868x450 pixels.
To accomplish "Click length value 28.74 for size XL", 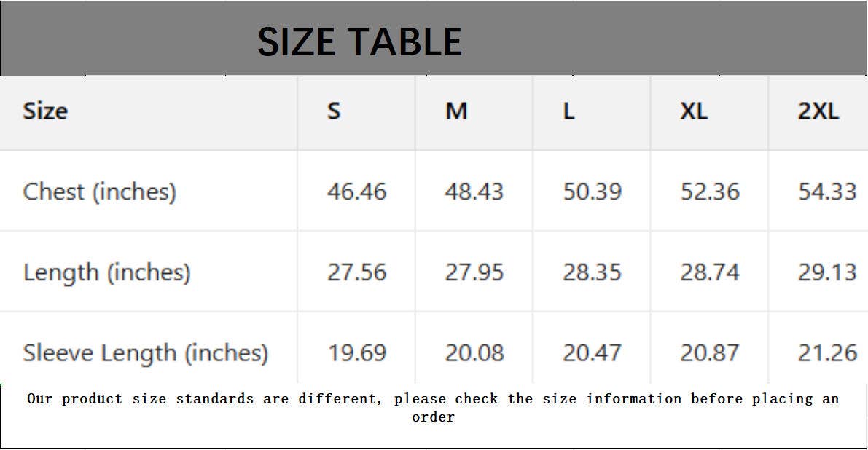I will tap(710, 272).
